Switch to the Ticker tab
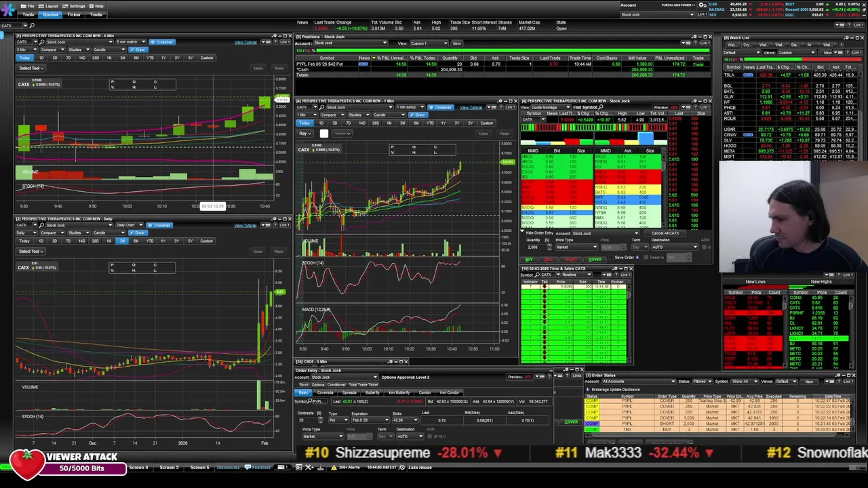The image size is (868, 488). coord(74,14)
